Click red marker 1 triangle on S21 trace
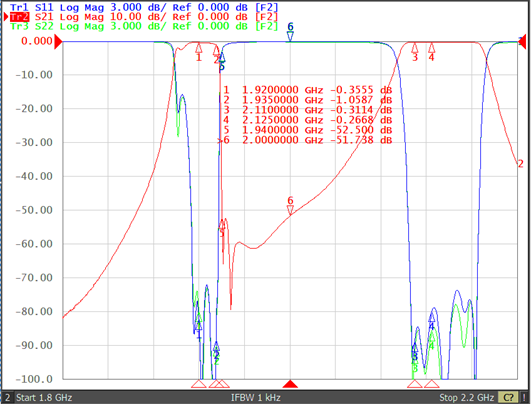Screen dimensions: 531x404 (198, 47)
